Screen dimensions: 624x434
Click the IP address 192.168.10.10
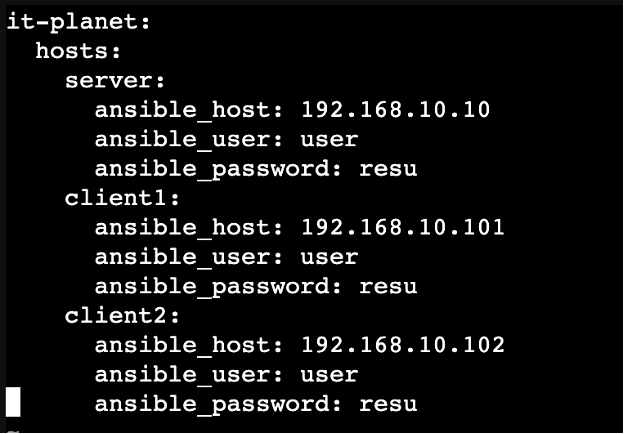(x=395, y=109)
